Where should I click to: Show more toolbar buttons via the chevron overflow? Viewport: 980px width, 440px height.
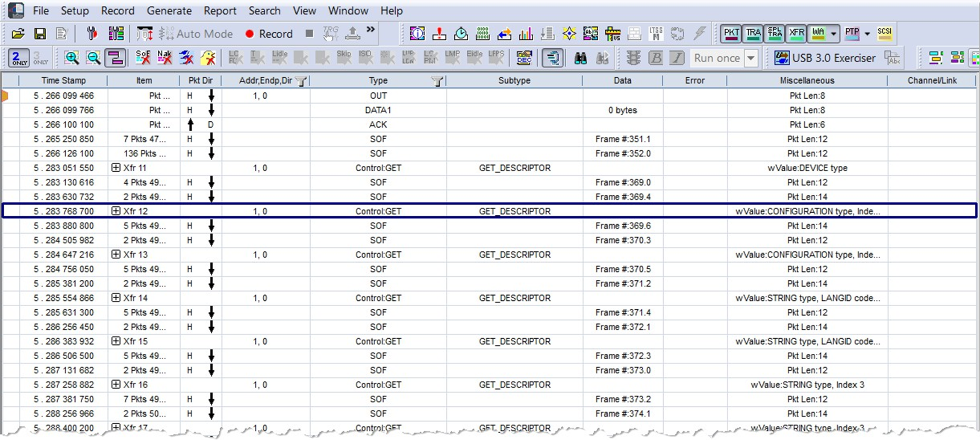tap(371, 29)
